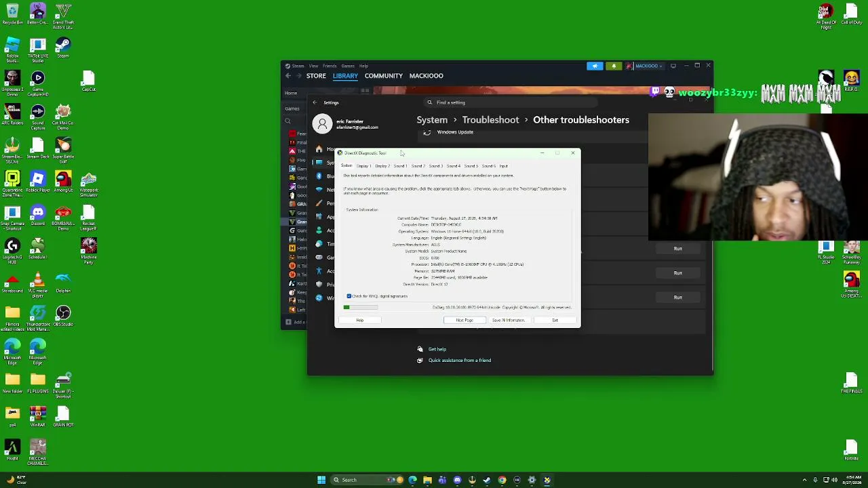This screenshot has height=488, width=868.
Task: Open the Discord desktop shortcut
Action: click(38, 216)
